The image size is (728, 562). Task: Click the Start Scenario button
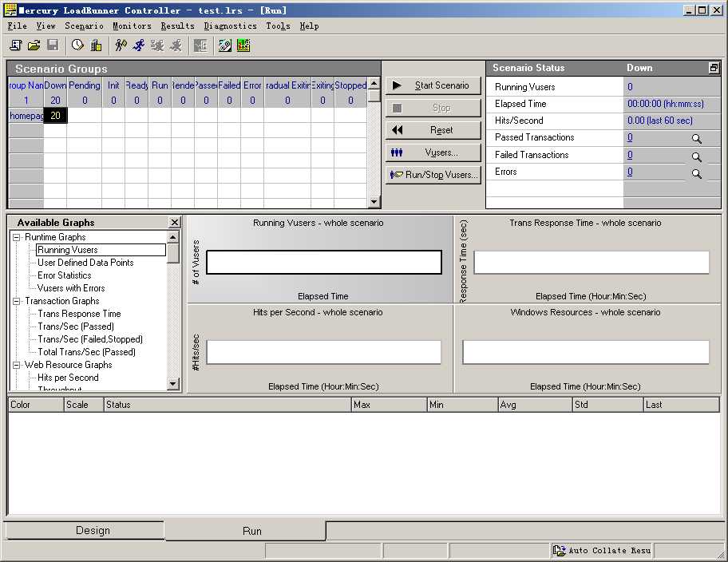(x=433, y=85)
